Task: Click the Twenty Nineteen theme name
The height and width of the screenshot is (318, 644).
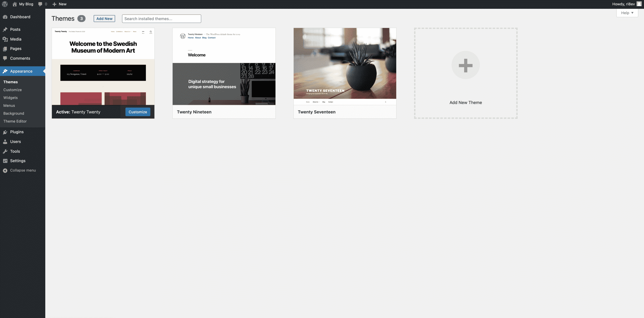Action: pyautogui.click(x=194, y=112)
